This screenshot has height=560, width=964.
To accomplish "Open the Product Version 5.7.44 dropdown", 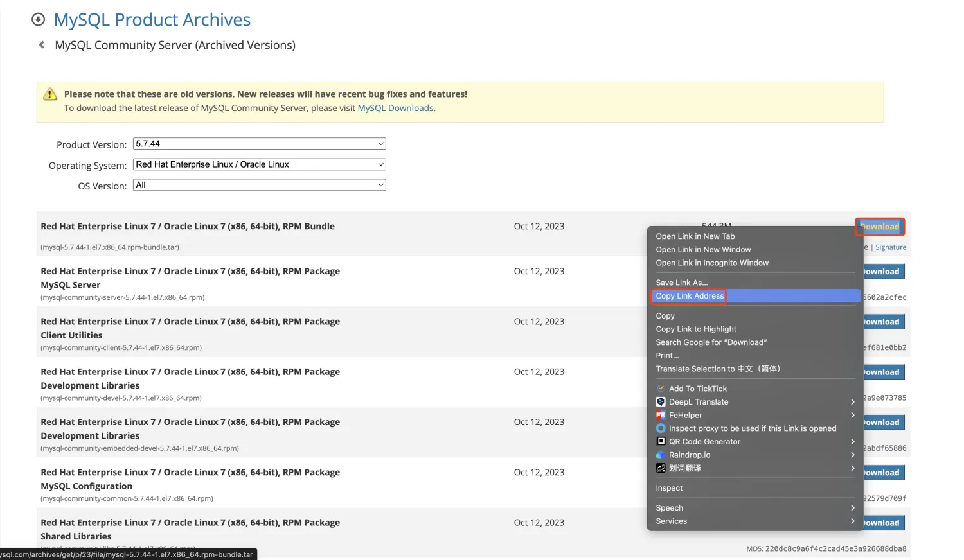I will coord(260,144).
